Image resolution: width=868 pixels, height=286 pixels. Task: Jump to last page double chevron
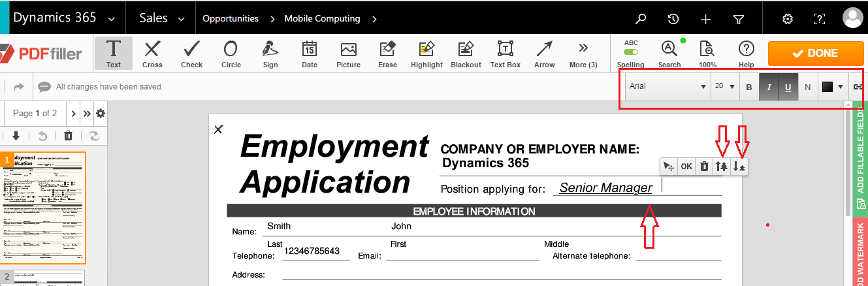coord(87,114)
